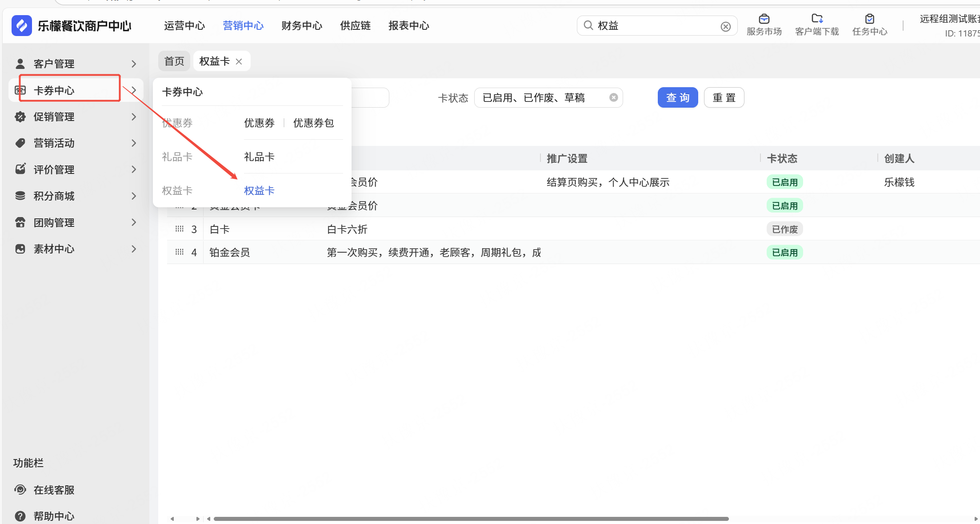Click the 服务市场 briefcase icon
This screenshot has width=980, height=524.
[x=764, y=19]
